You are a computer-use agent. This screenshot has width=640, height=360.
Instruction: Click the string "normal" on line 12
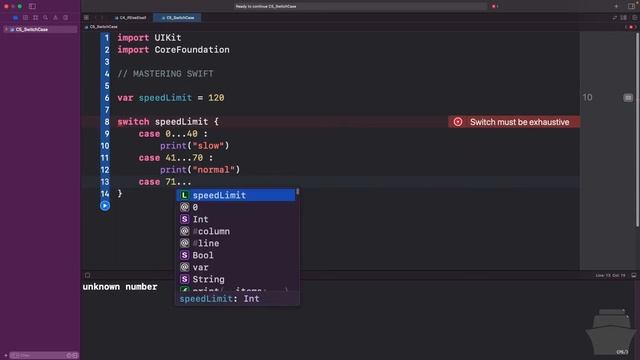(x=213, y=170)
